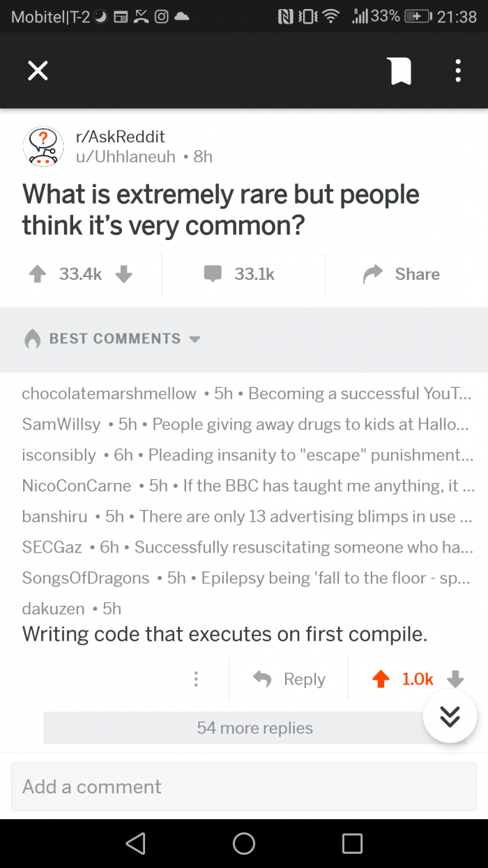
Task: Open dakuzen comment's three-dot options
Action: [x=197, y=679]
